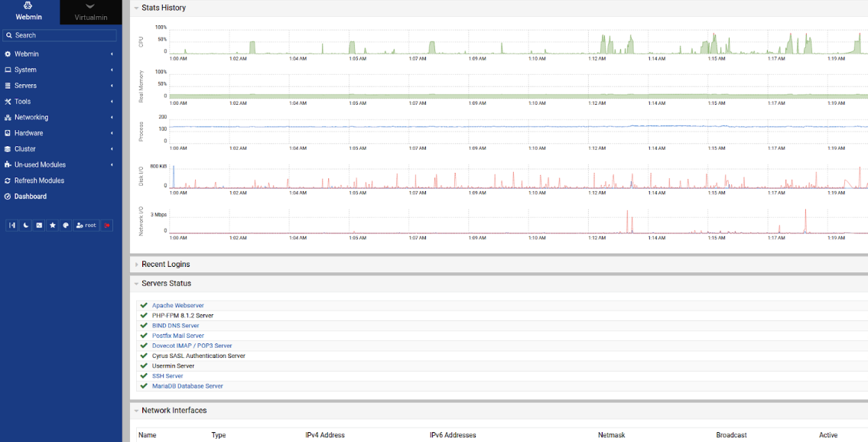Image resolution: width=868 pixels, height=442 pixels.
Task: Expand the Recent Logins panel
Action: pos(137,265)
